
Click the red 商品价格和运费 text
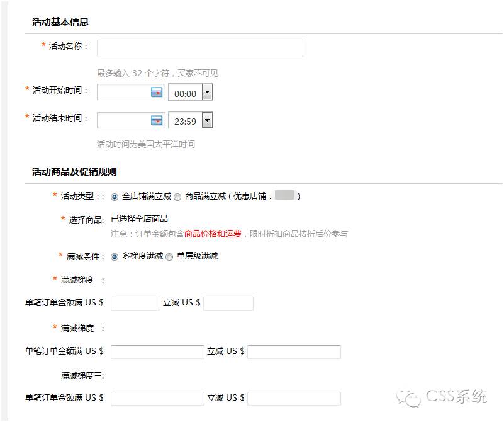[x=213, y=234]
